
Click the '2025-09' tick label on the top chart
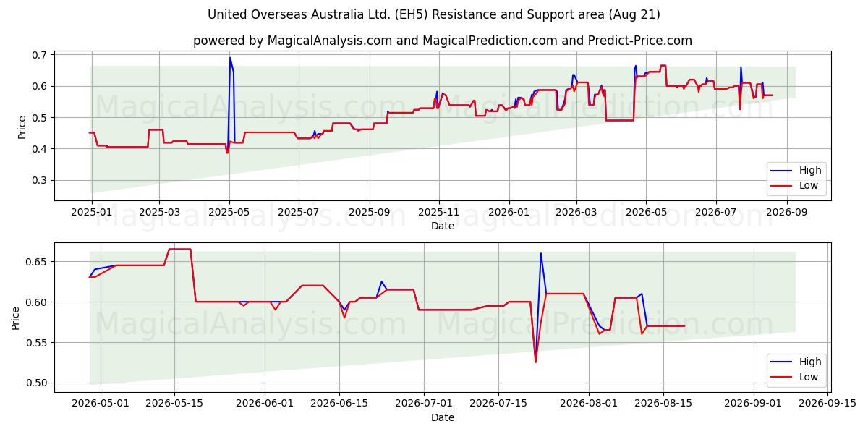369,213
